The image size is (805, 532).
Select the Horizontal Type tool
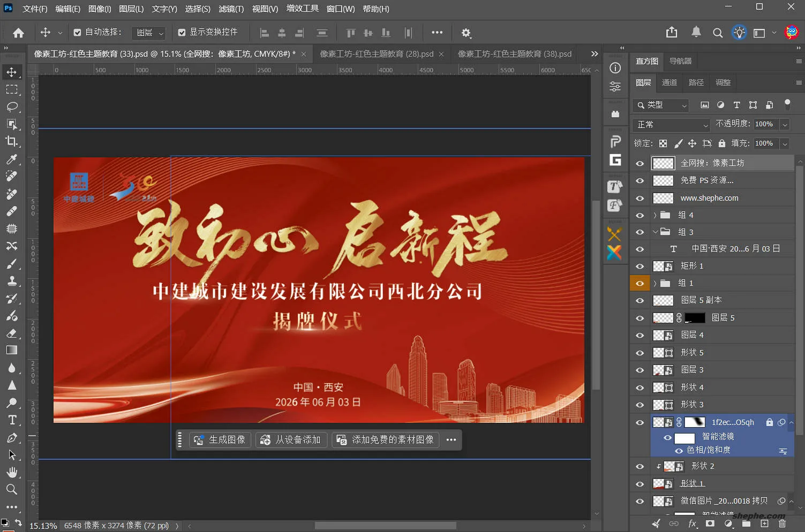tap(12, 420)
